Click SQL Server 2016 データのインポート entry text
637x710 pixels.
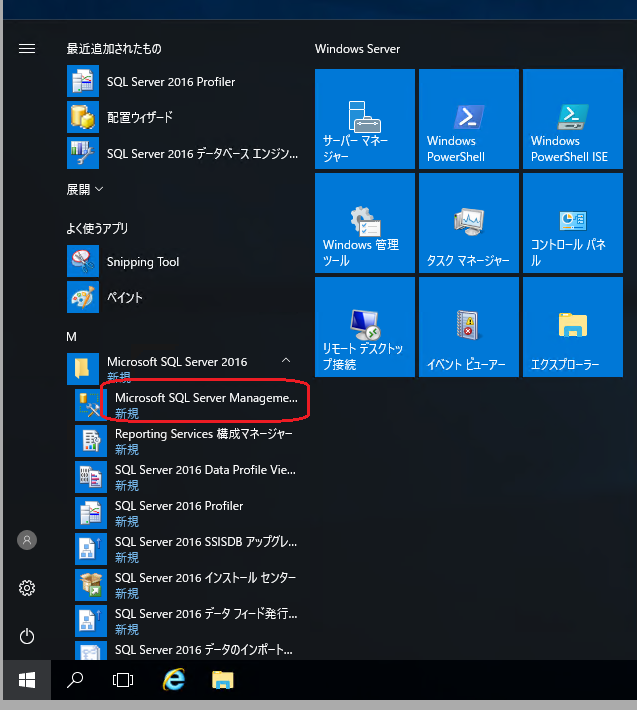click(204, 650)
